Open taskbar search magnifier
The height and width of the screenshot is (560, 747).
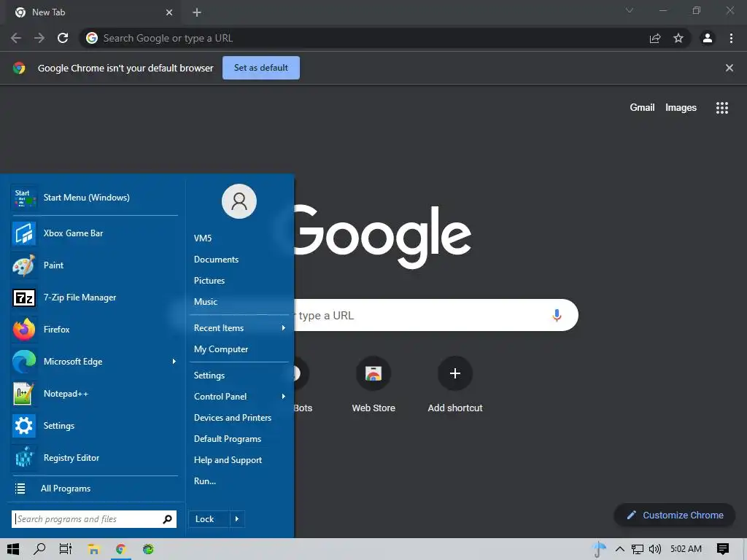(39, 549)
